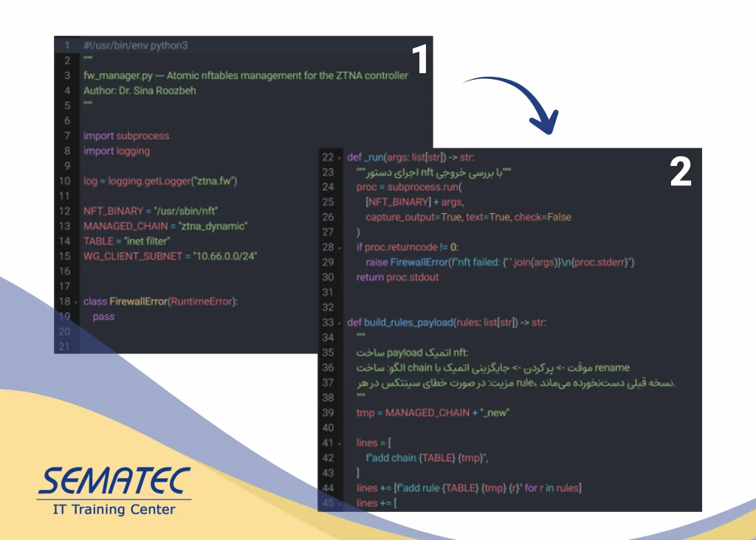The image size is (756, 540).
Task: Click 'def build_rules_payload(rules: list[str])' line
Action: click(447, 322)
